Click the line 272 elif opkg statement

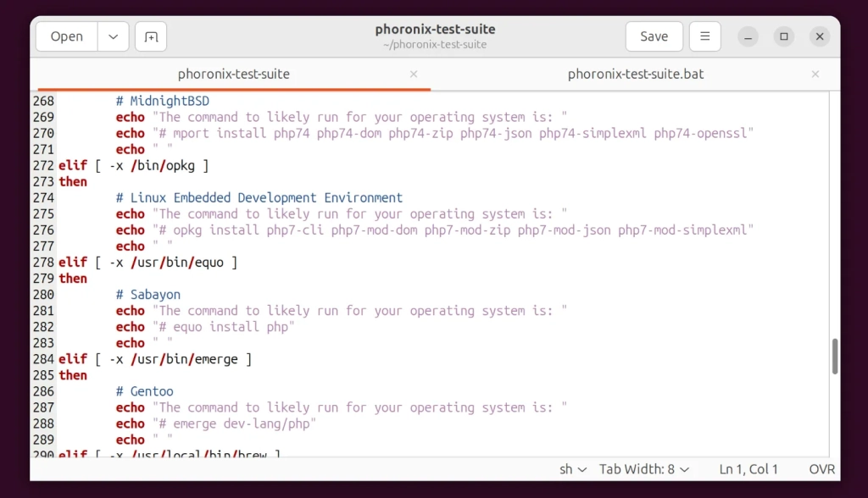point(134,166)
